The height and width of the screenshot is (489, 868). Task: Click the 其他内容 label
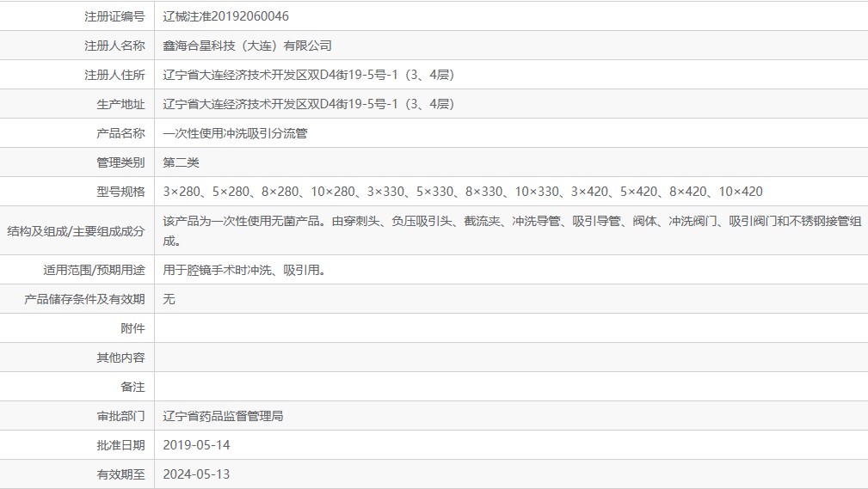pyautogui.click(x=120, y=358)
